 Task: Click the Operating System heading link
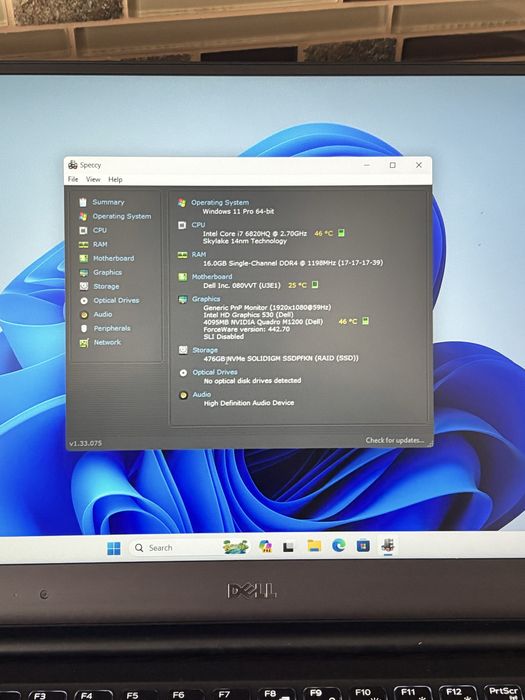220,202
